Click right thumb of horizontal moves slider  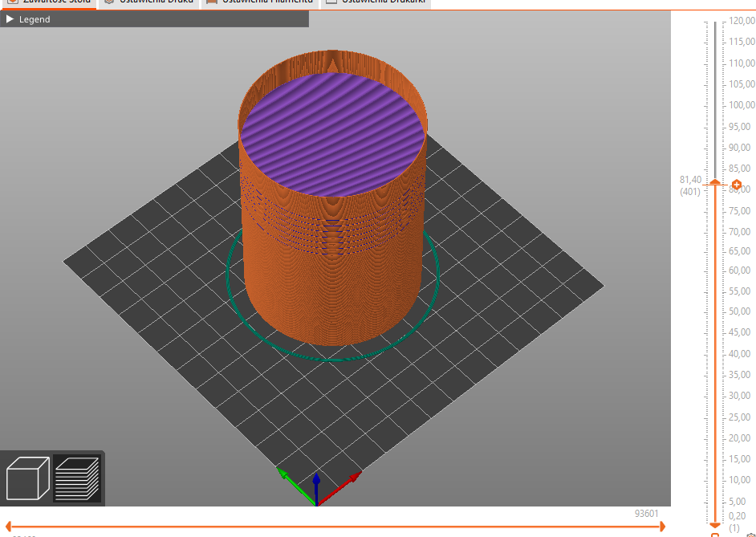662,527
